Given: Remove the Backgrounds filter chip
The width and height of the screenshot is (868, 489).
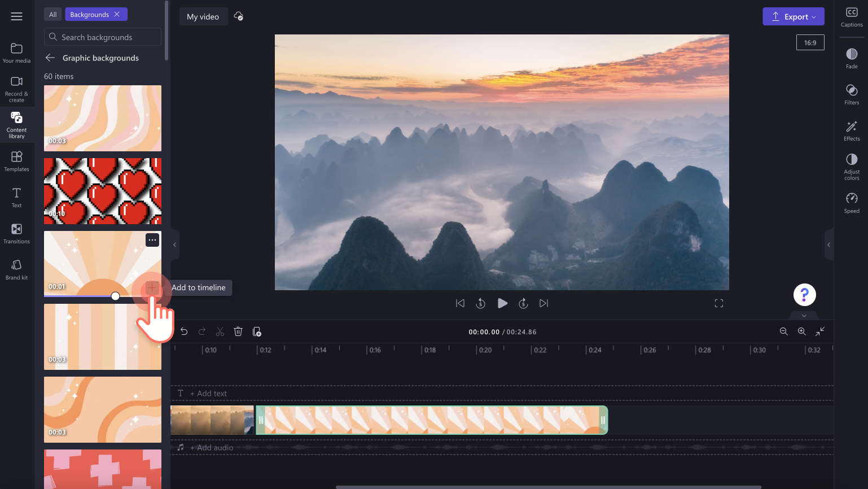Looking at the screenshot, I should pyautogui.click(x=117, y=14).
